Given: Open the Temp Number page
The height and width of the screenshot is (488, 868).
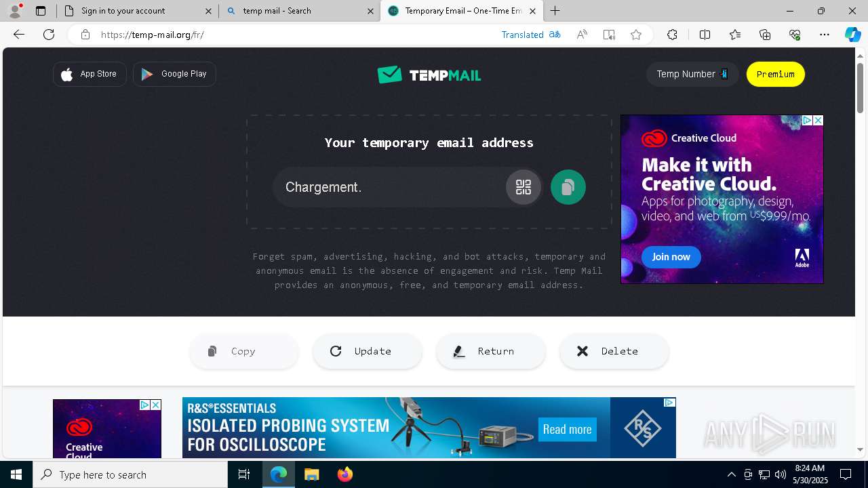Looking at the screenshot, I should click(692, 74).
